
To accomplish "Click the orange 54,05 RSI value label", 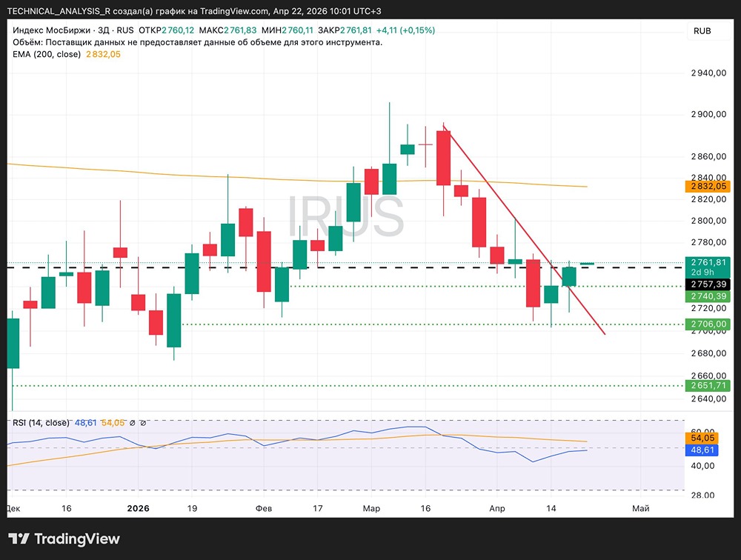I will pyautogui.click(x=702, y=438).
